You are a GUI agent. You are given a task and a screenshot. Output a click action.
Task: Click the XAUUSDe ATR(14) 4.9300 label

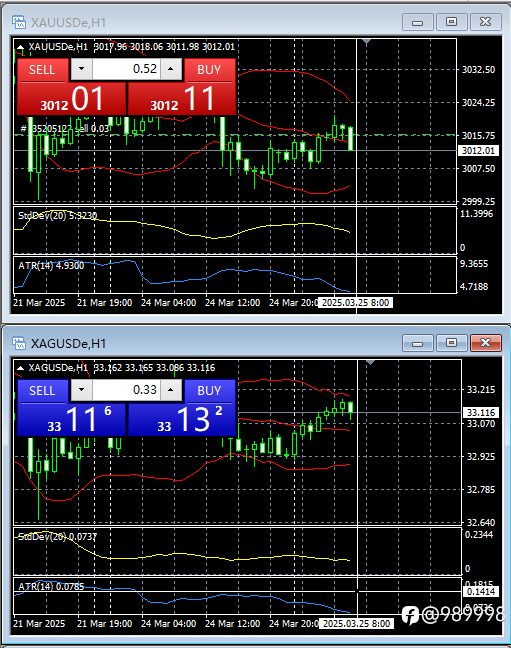point(51,265)
